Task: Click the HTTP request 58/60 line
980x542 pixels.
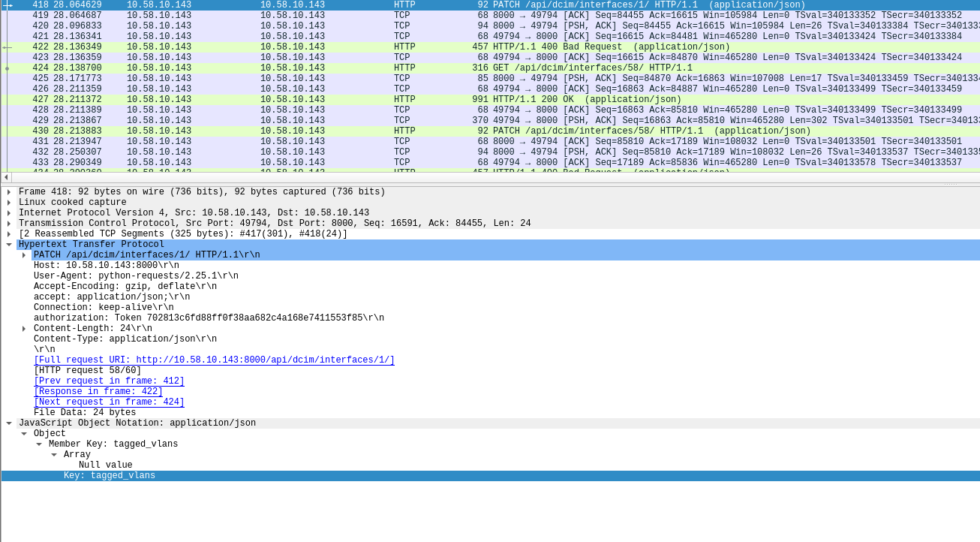Action: (x=88, y=371)
